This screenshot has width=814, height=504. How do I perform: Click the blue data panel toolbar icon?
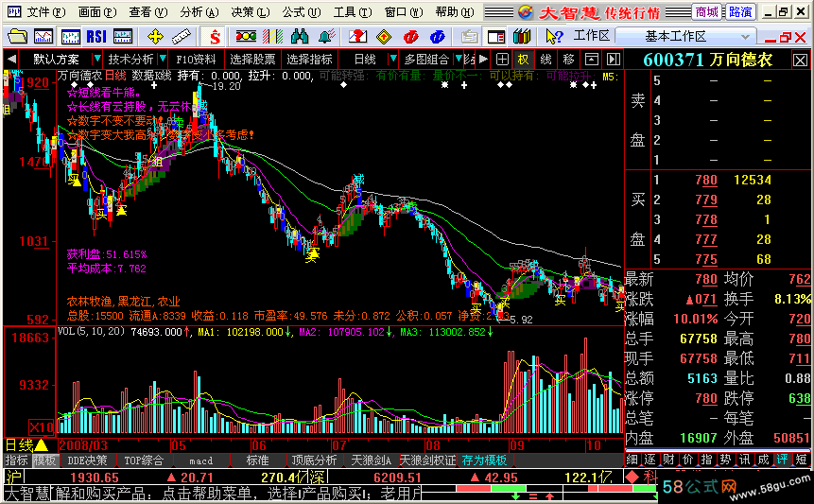[x=123, y=36]
